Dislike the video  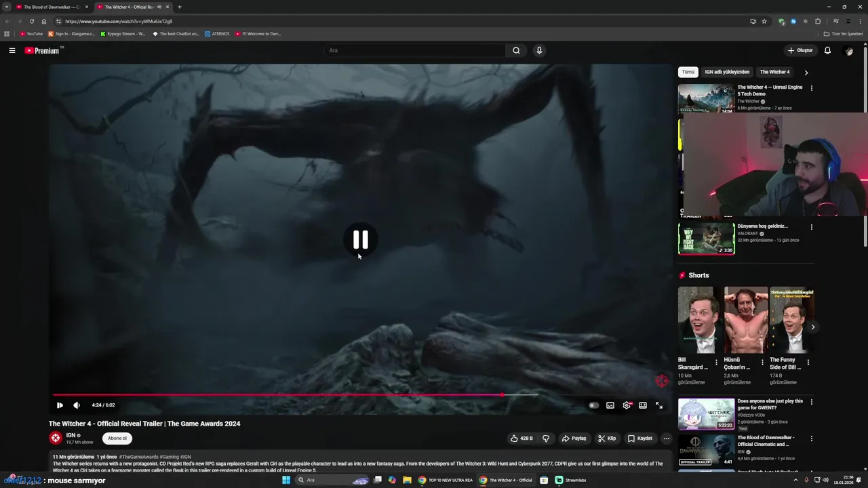(x=546, y=439)
